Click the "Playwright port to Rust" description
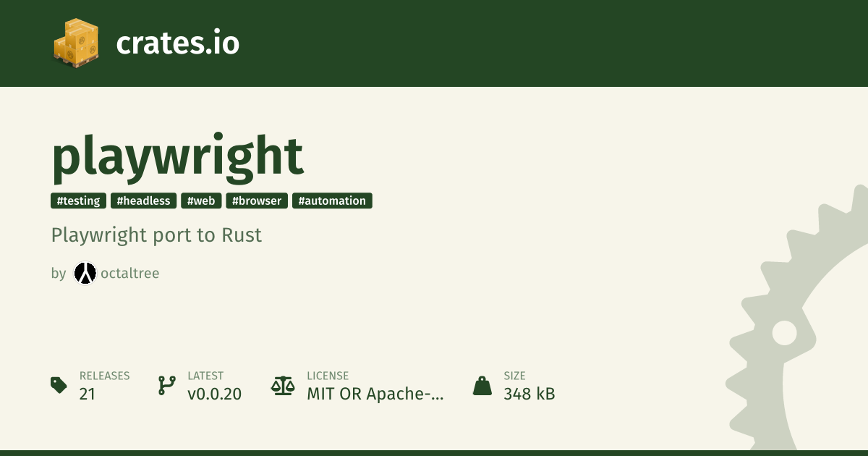The height and width of the screenshot is (456, 868). click(x=156, y=235)
